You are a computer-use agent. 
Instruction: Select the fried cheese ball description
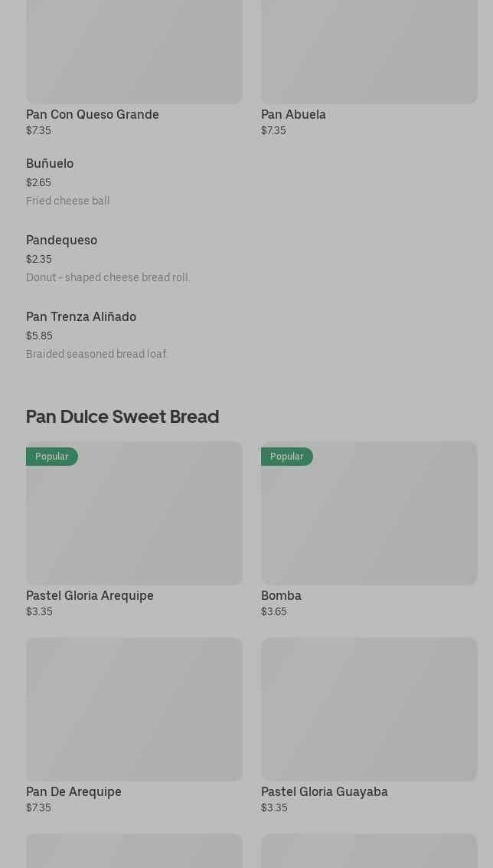click(x=68, y=201)
